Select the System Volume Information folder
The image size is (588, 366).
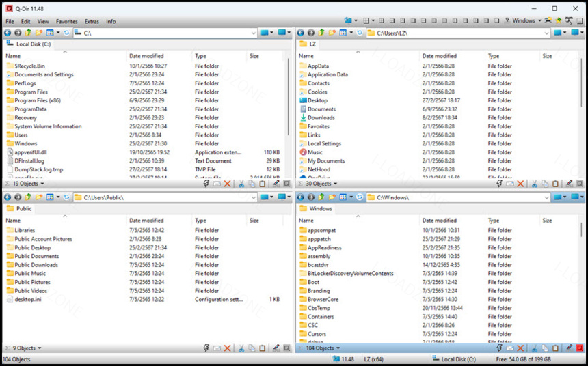click(x=44, y=126)
